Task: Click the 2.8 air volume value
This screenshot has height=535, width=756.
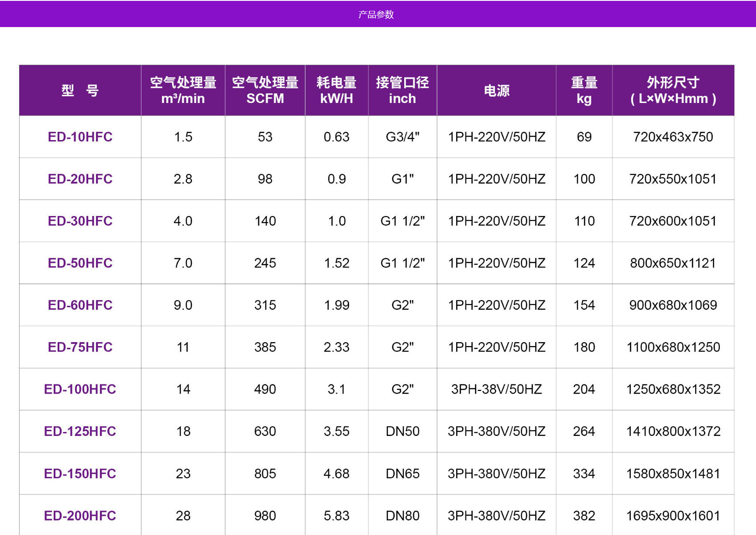Action: [x=183, y=179]
